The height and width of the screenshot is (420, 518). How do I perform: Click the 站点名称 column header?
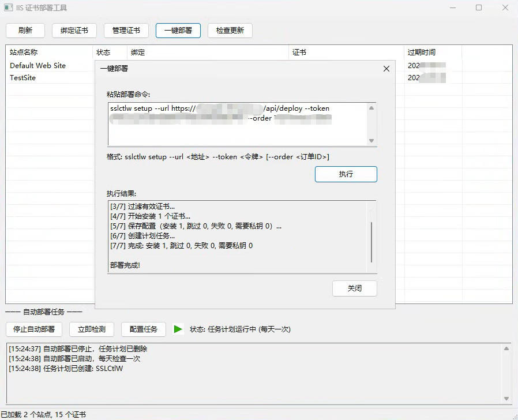click(x=24, y=52)
